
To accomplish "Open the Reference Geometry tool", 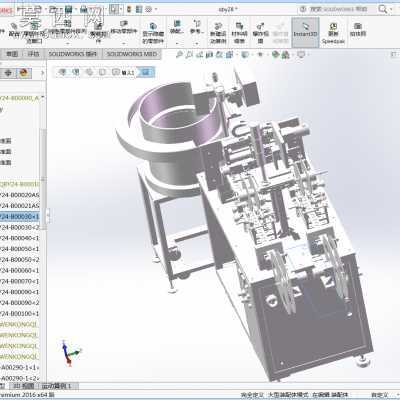I will click(197, 28).
